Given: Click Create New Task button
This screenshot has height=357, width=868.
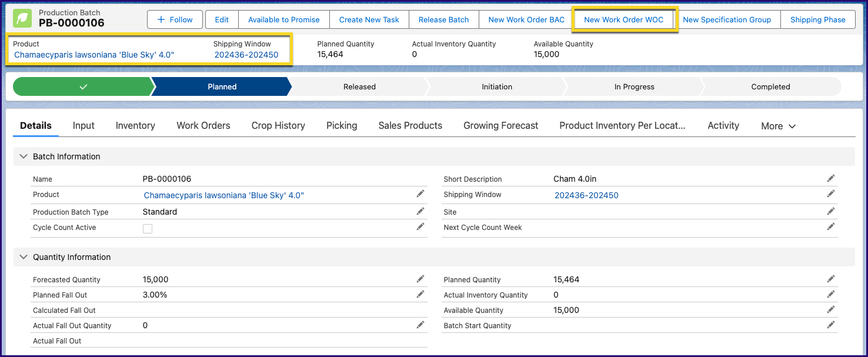Looking at the screenshot, I should (x=369, y=19).
